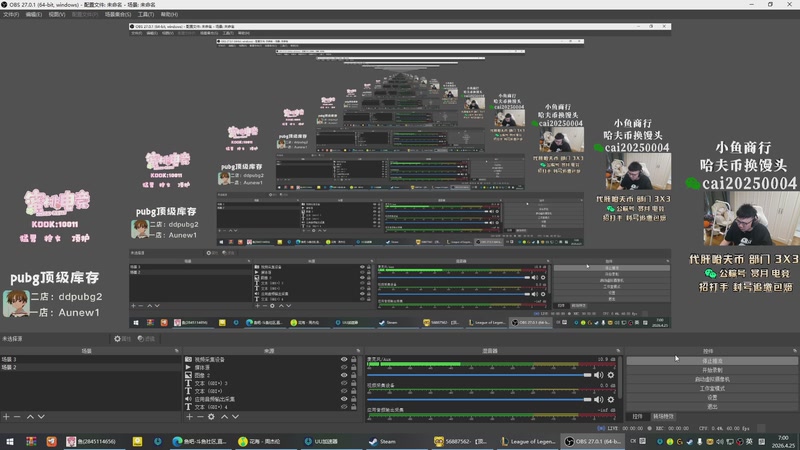Open the 文件(F) menu in the main OBS menu bar

pos(11,14)
